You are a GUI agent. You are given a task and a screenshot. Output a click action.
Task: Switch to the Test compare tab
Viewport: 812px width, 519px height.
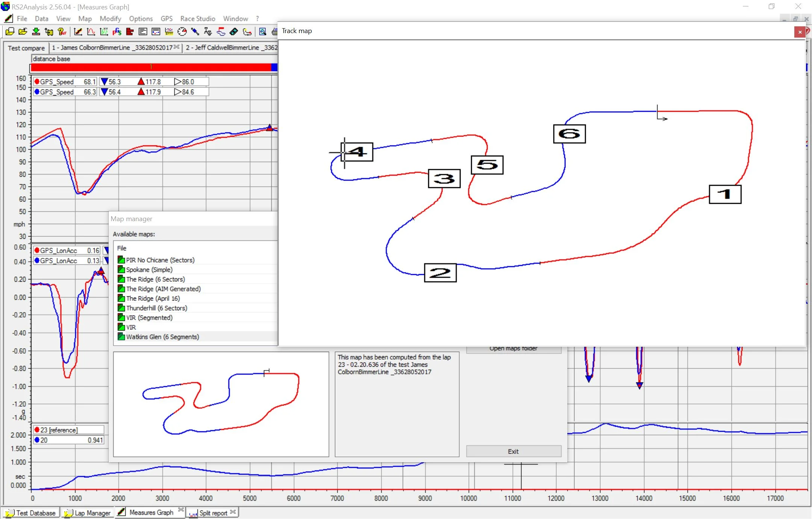pos(26,48)
